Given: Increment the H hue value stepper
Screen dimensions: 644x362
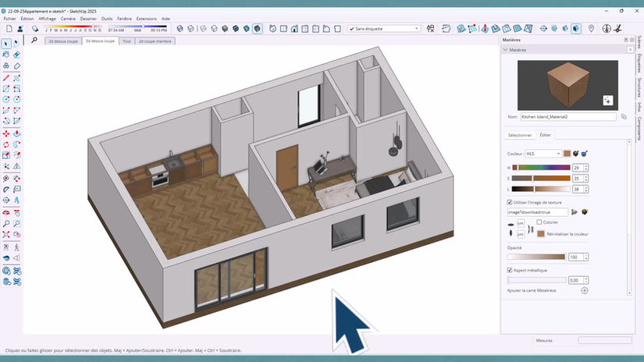Looking at the screenshot, I should [586, 166].
